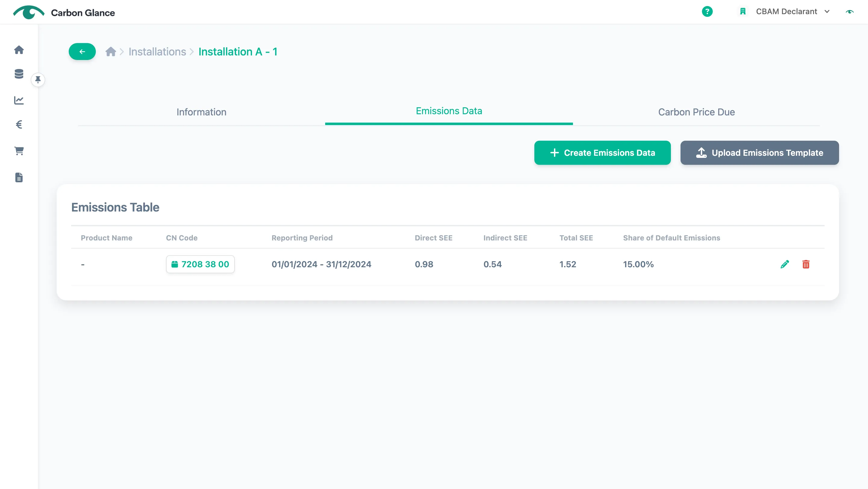Open the document reports icon in the sidebar
868x489 pixels.
click(19, 177)
